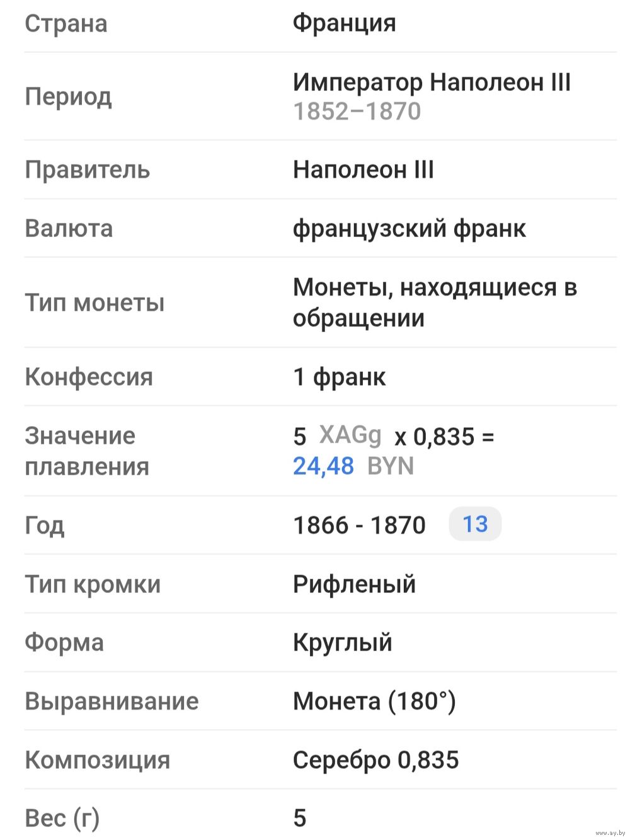The width and height of the screenshot is (630, 840).
Task: Click the Круглый shape value
Action: pyautogui.click(x=342, y=643)
